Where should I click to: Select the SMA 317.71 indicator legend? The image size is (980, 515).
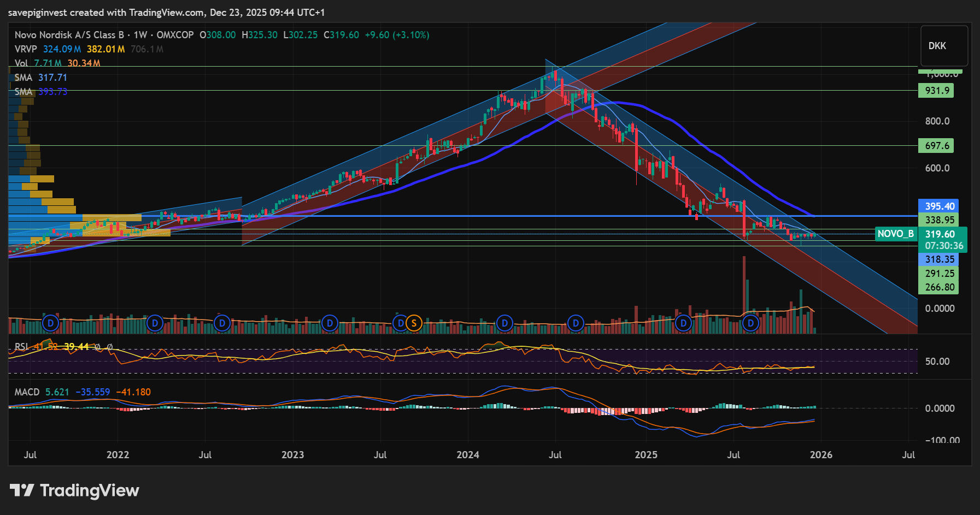[x=24, y=78]
